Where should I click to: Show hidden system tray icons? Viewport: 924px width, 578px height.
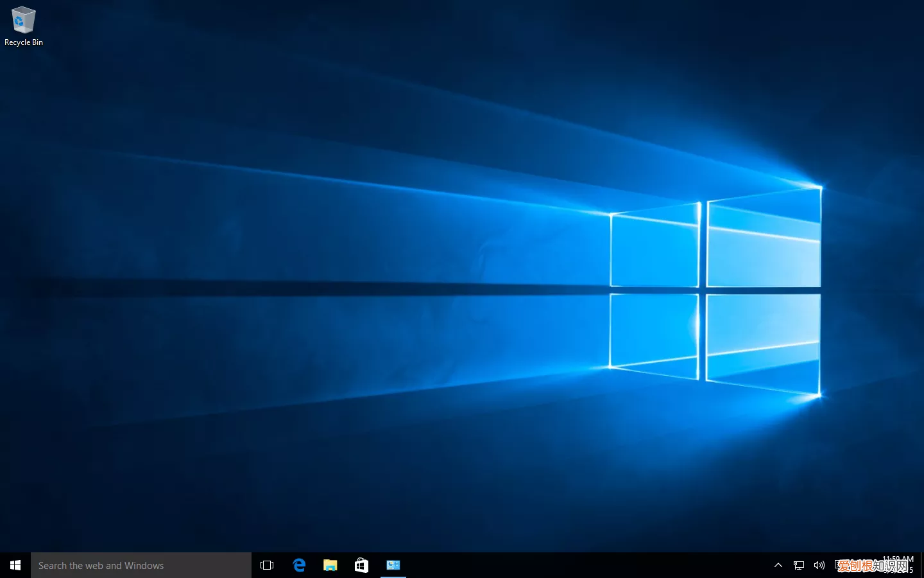pos(778,565)
